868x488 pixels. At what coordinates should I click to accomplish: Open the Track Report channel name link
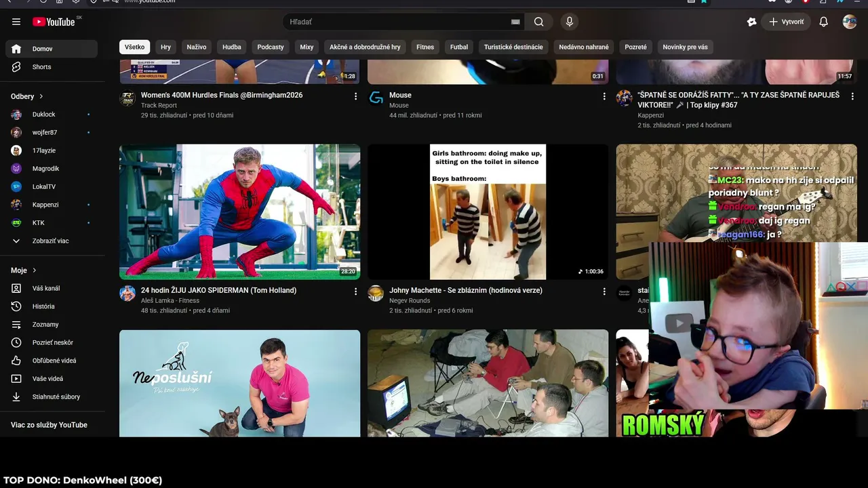click(159, 106)
